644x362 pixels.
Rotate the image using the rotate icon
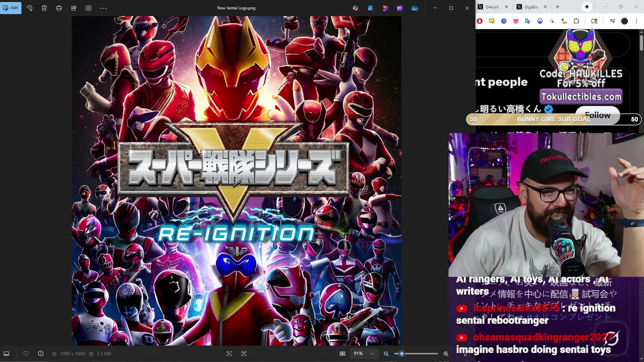click(x=29, y=8)
